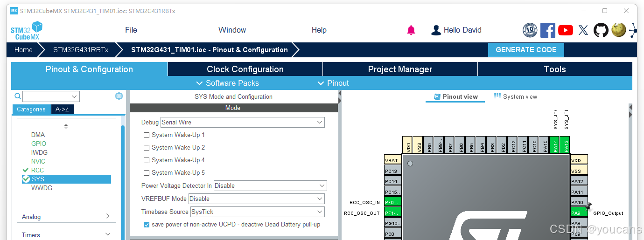Viewport: 644px width, 240px height.
Task: Select the Categories tab
Action: click(31, 110)
